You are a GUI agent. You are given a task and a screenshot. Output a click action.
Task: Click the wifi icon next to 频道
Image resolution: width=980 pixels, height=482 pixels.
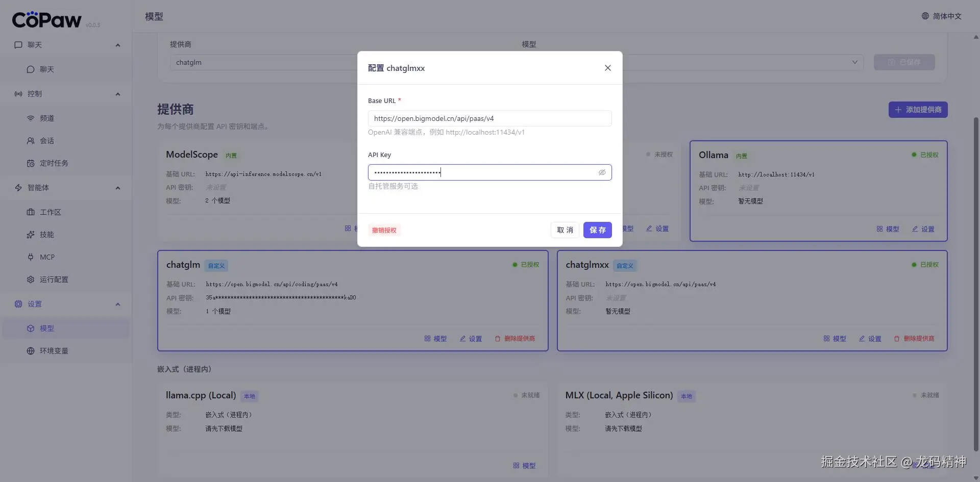tap(31, 118)
